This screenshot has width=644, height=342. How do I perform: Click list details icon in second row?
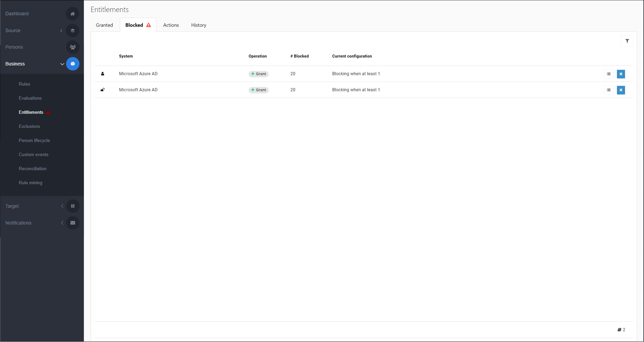(608, 90)
